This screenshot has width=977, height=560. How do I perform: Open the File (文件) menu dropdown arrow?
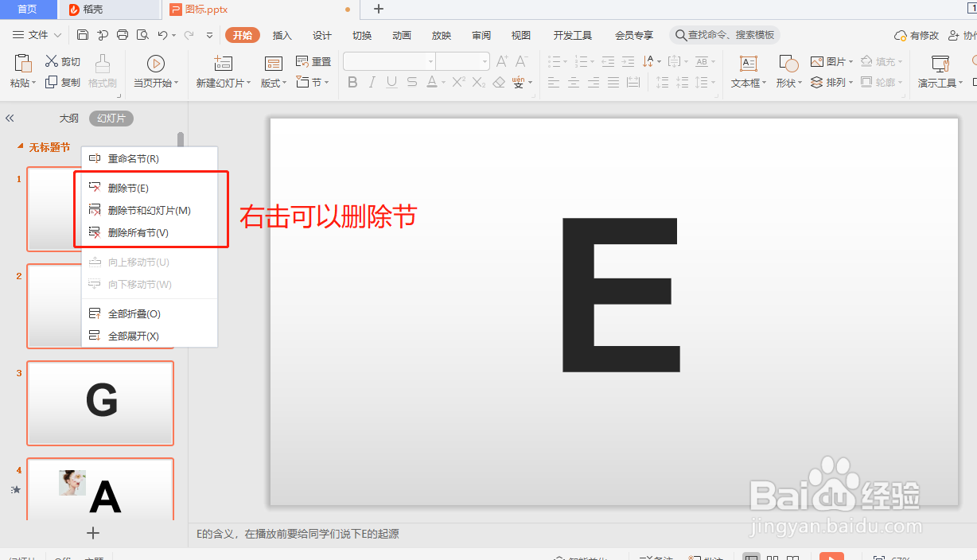pyautogui.click(x=57, y=35)
